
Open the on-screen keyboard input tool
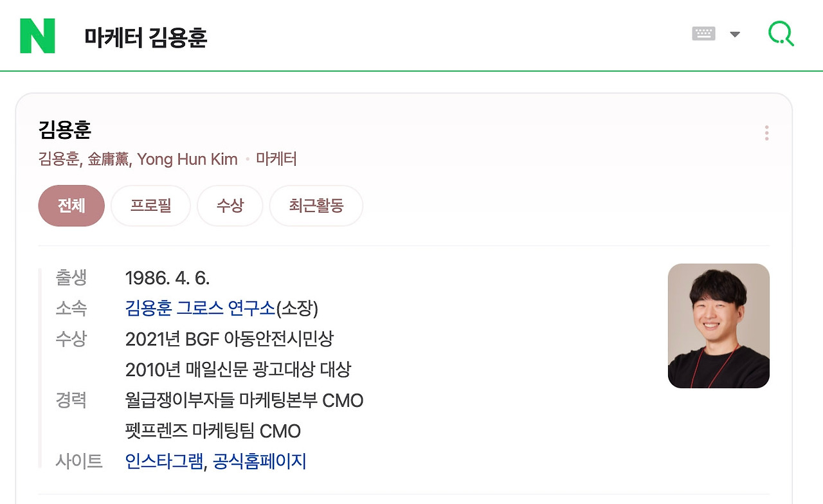click(703, 33)
